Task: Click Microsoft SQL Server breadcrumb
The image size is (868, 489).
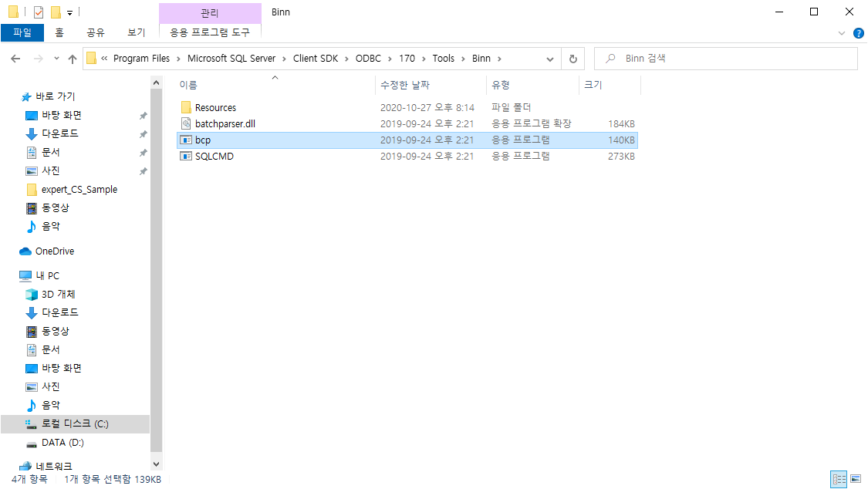Action: coord(231,59)
